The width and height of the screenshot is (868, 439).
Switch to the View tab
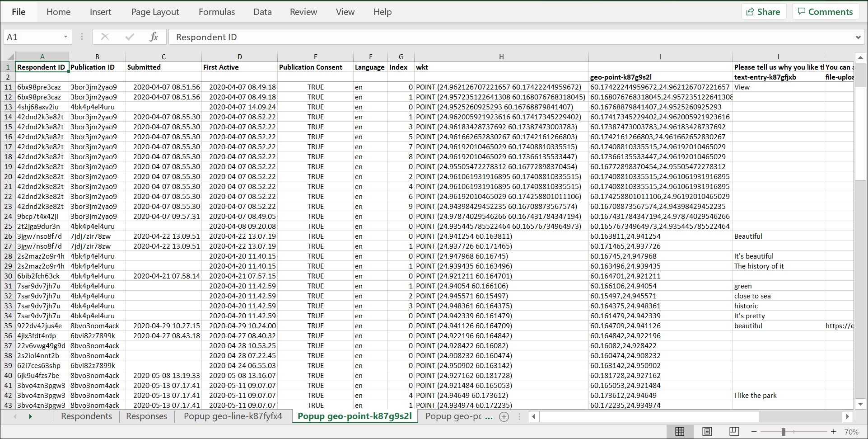(345, 12)
